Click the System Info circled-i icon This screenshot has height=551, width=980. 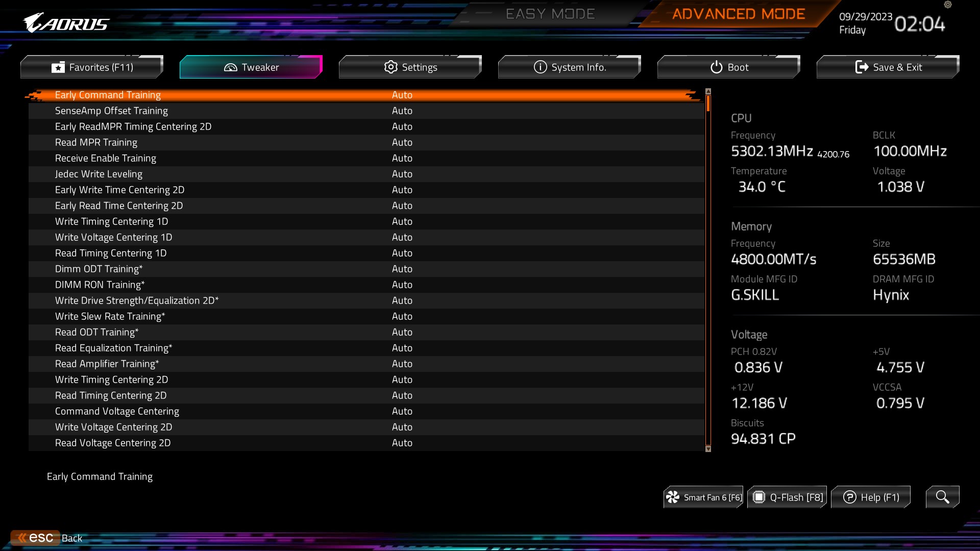point(540,67)
